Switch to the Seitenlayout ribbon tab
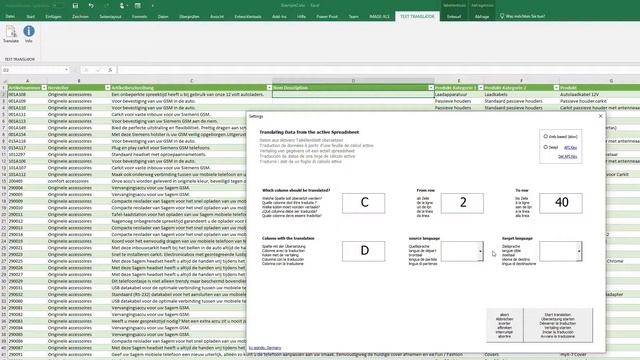640x360 pixels. point(110,16)
